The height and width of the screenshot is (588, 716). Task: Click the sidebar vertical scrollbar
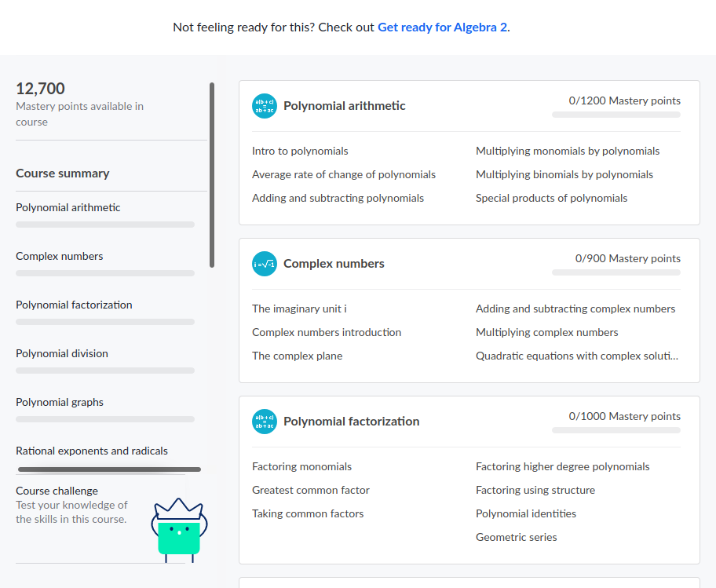click(212, 174)
